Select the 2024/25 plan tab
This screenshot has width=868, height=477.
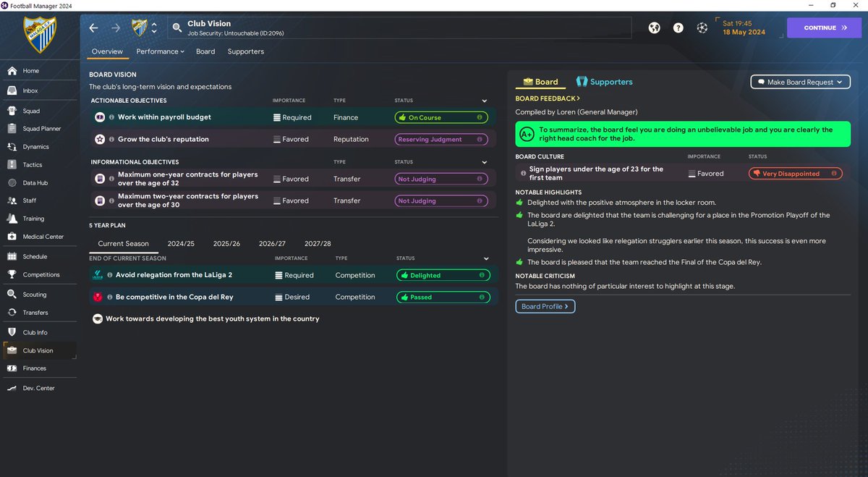[181, 244]
